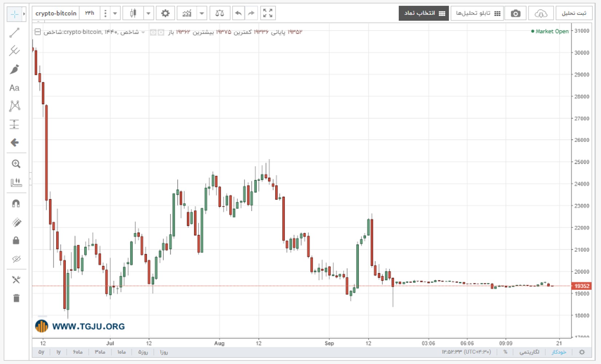The height and width of the screenshot is (364, 601).
Task: Toggle stay in drawing mode
Action: [16, 222]
